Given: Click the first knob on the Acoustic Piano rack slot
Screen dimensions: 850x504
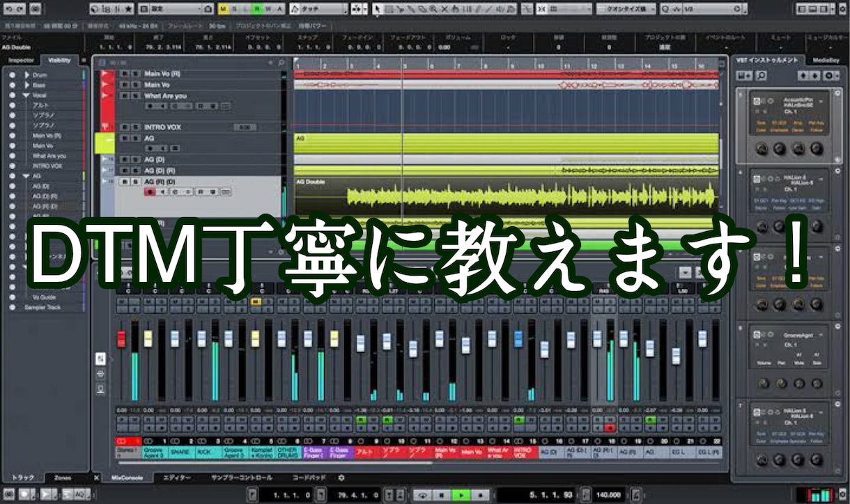Looking at the screenshot, I should (x=762, y=148).
